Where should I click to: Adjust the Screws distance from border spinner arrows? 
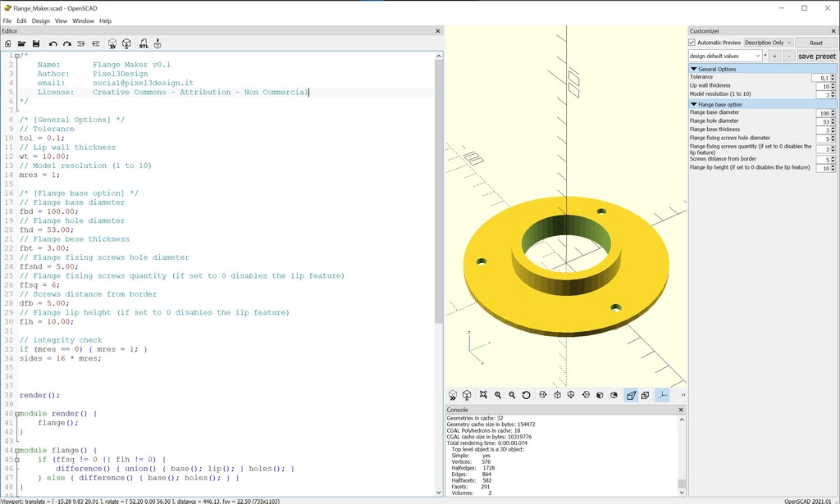[x=833, y=160]
